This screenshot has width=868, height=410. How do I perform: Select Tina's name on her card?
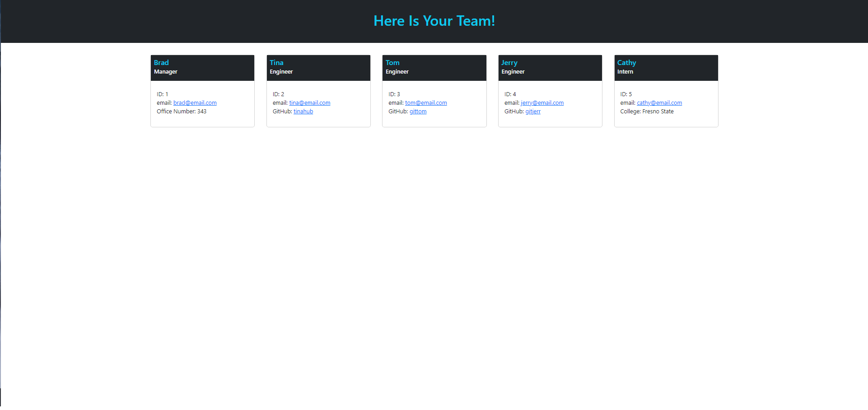click(276, 62)
